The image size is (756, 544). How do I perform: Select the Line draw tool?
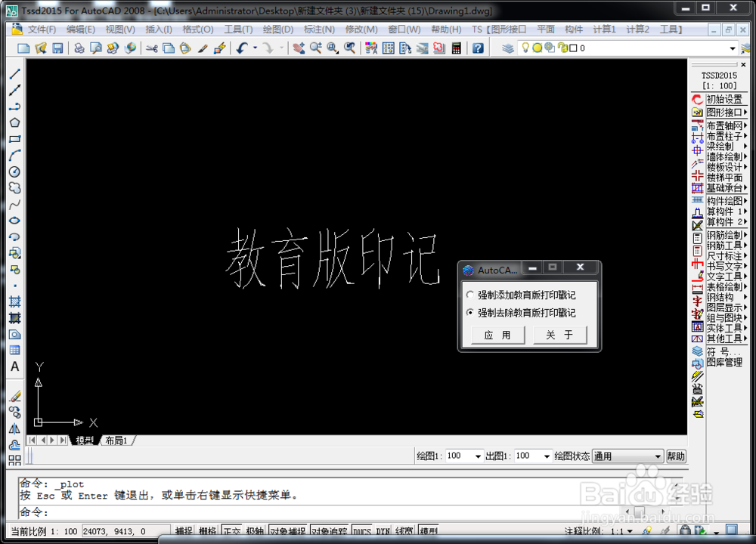[x=15, y=74]
